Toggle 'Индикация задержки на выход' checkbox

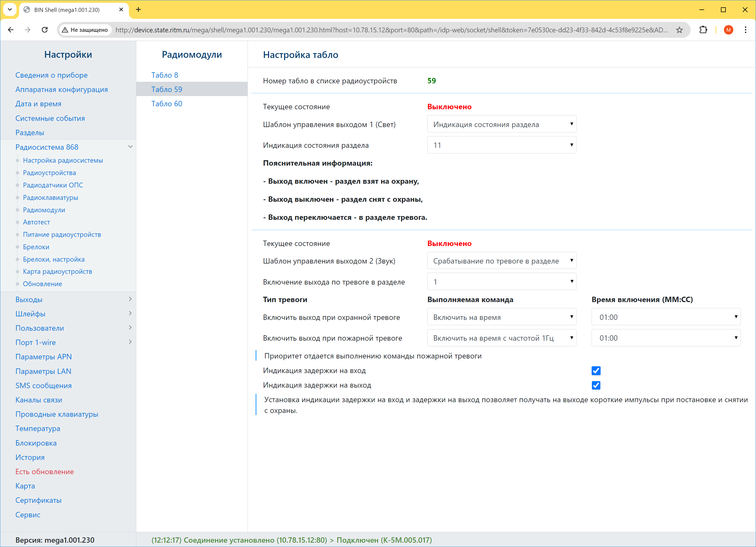point(596,385)
